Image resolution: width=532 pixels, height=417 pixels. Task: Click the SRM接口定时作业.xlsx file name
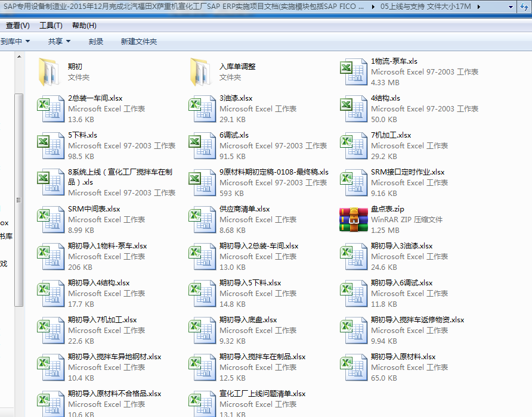[407, 172]
